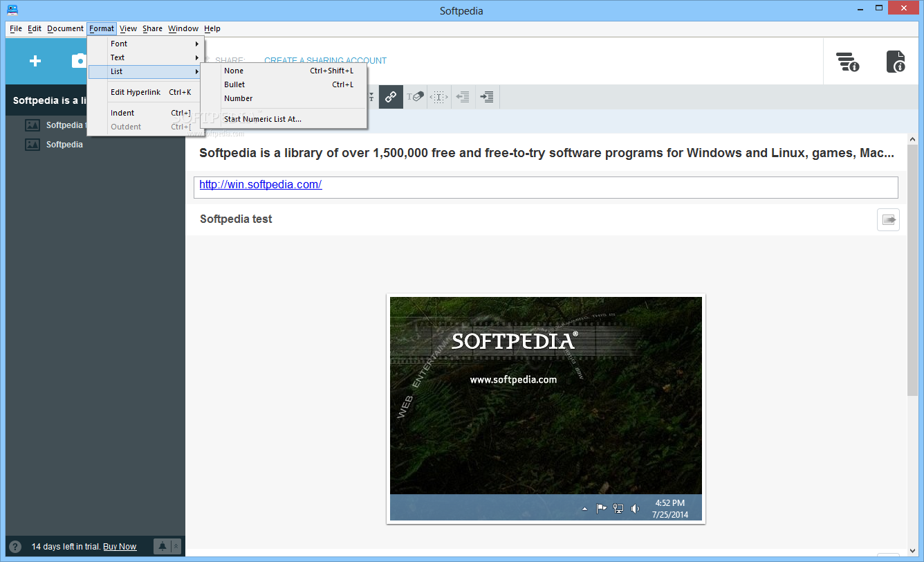The image size is (924, 562).
Task: Click the list info icon at top right
Action: pyautogui.click(x=847, y=62)
